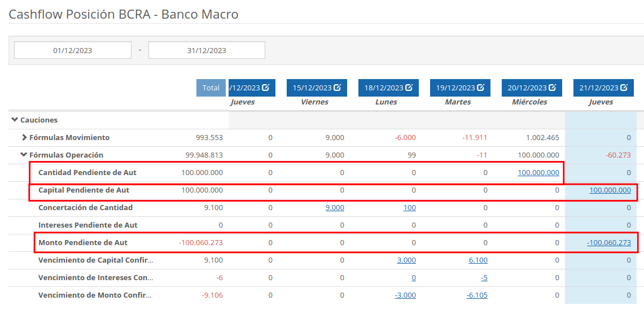
Task: Click the -100.060.273 Monto Pendiente link
Action: point(608,243)
